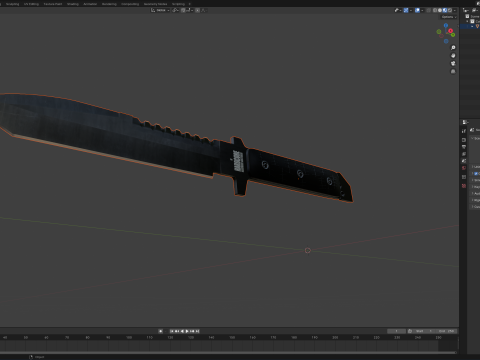Open the View Layer properties tab
The height and width of the screenshot is (360, 480).
pyautogui.click(x=464, y=154)
